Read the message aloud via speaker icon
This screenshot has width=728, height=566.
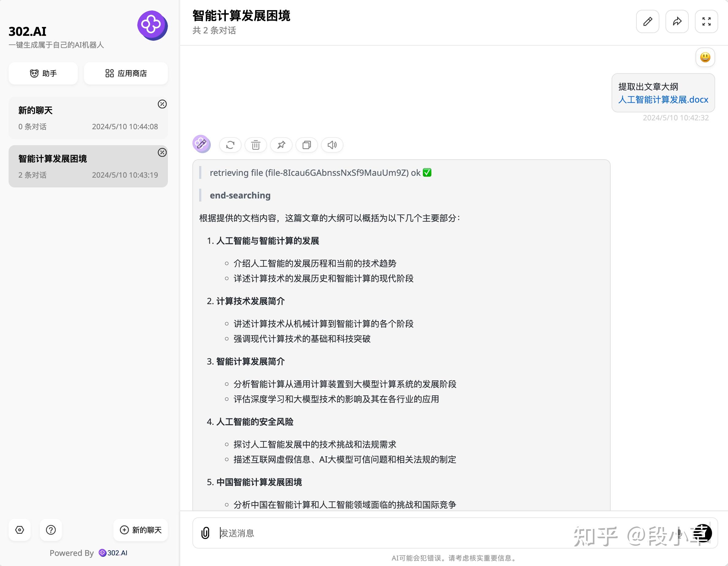pyautogui.click(x=332, y=145)
